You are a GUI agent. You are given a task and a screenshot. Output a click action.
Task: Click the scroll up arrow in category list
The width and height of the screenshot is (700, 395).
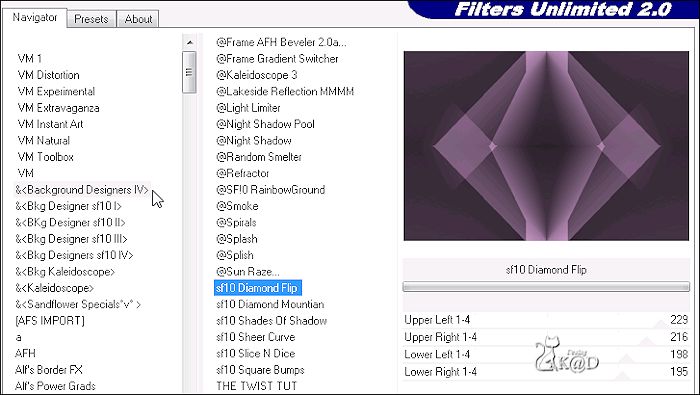(190, 42)
